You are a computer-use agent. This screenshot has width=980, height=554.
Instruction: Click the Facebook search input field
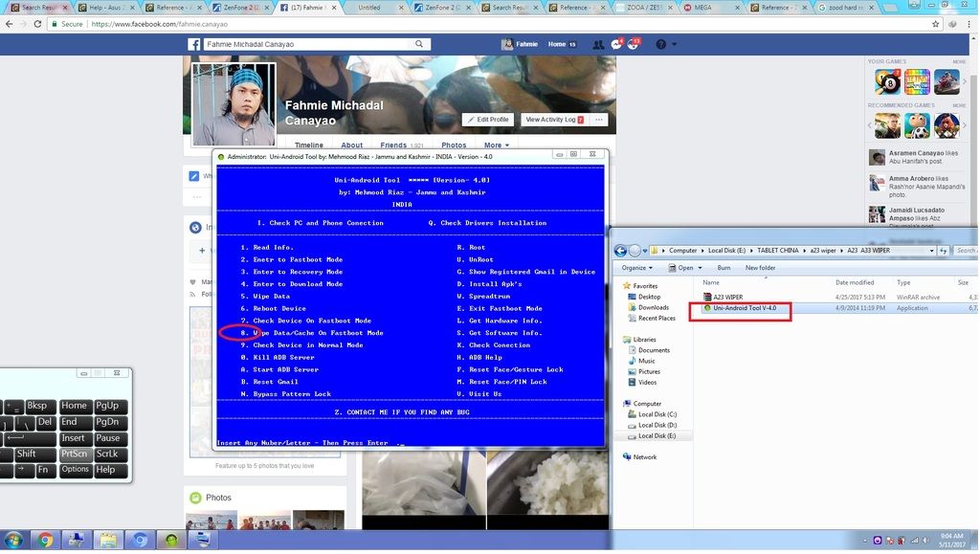[x=307, y=44]
